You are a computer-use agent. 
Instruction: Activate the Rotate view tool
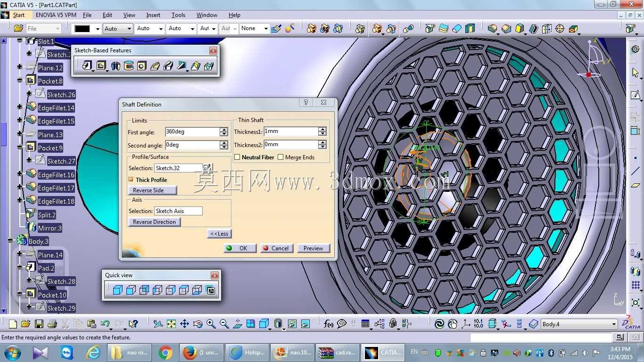click(x=198, y=324)
